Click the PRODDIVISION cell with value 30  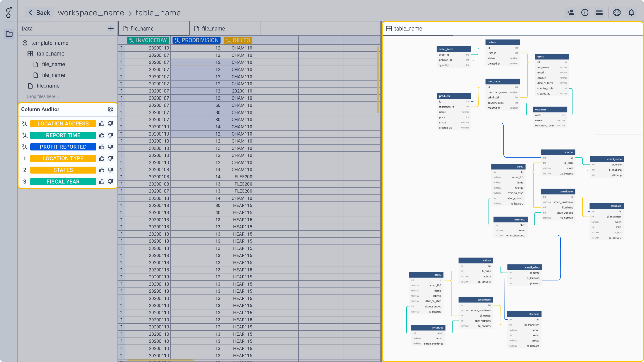pos(196,205)
